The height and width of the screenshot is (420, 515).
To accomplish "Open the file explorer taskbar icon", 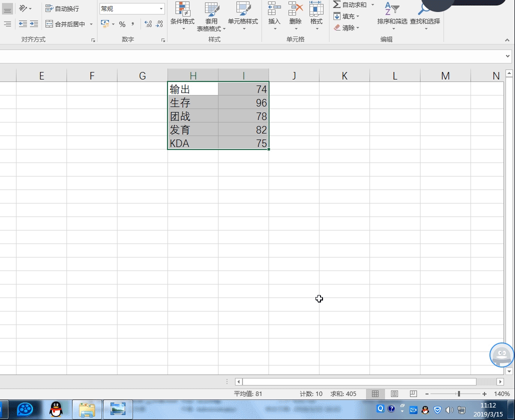I will (86, 409).
